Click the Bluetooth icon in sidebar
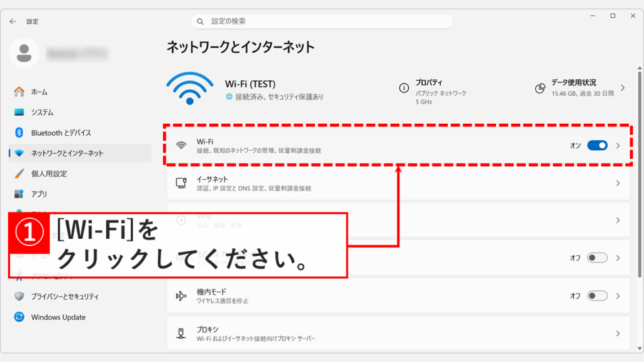Viewport: 644px width, 362px height. click(19, 133)
